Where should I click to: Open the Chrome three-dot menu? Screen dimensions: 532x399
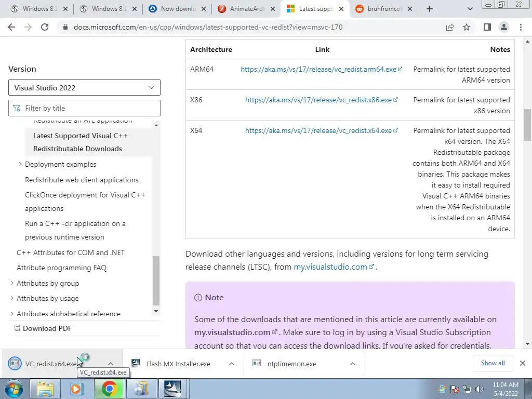point(521,27)
